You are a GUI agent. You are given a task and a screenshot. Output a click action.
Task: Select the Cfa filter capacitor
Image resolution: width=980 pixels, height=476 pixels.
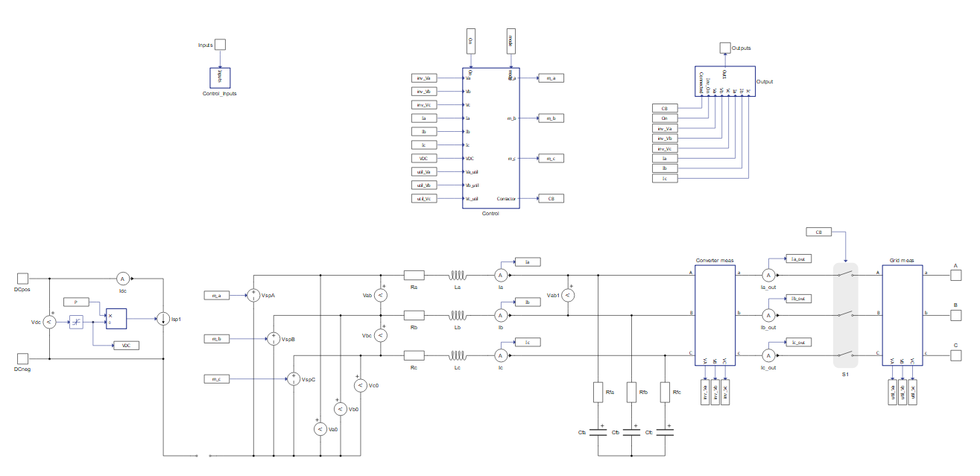598,432
